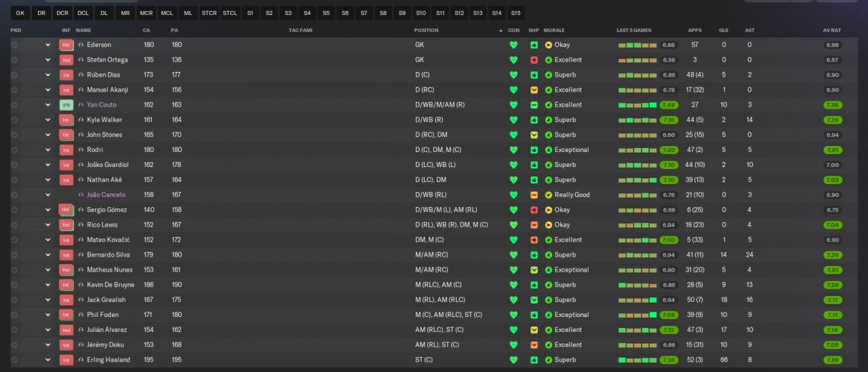Toggle the picked checkbox for John Stones
The height and width of the screenshot is (372, 868).
point(15,134)
